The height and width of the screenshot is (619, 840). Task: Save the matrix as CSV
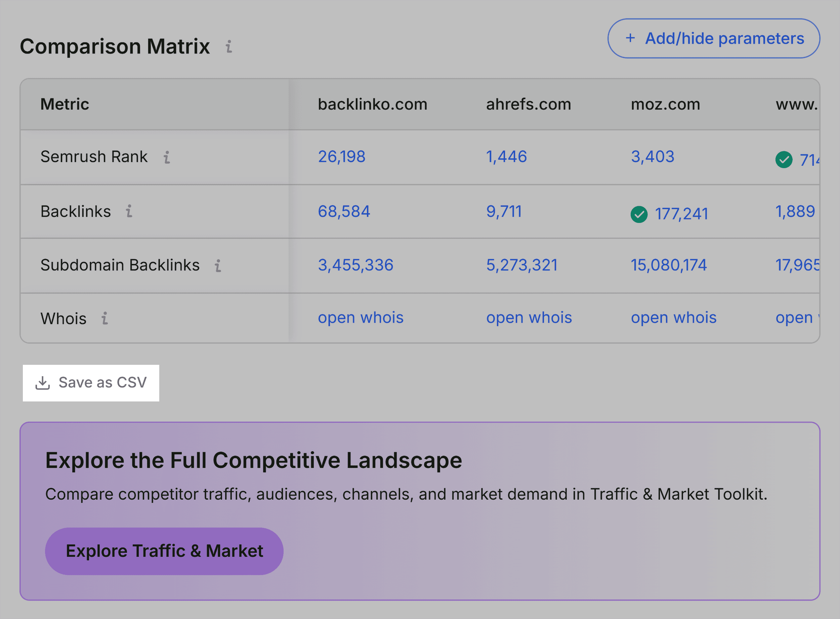point(91,383)
